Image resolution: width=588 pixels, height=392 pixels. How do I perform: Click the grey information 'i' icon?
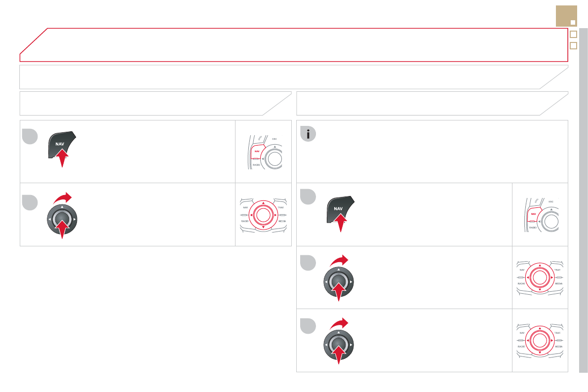click(x=308, y=134)
